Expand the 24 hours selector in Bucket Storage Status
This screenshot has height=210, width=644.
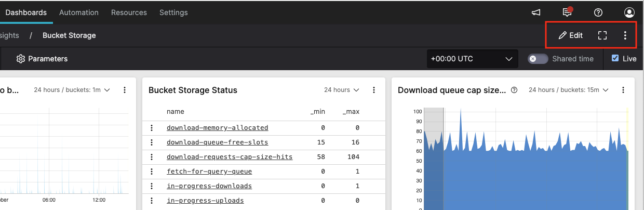[342, 90]
